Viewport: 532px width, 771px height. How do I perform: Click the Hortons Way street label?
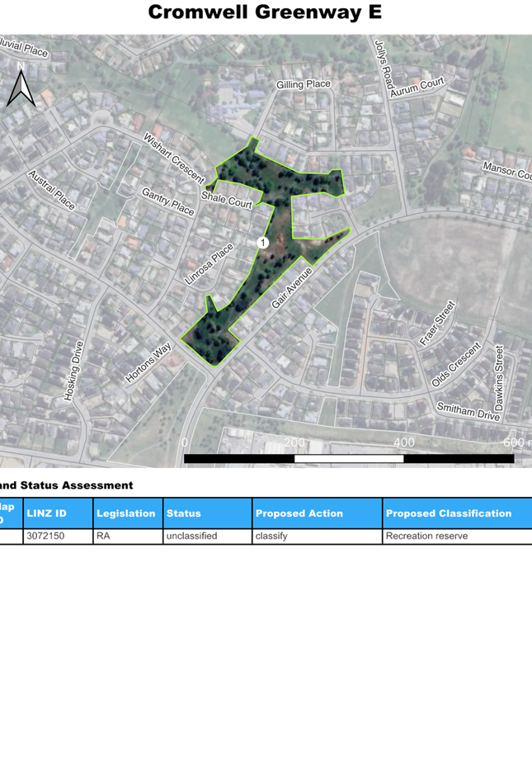pyautogui.click(x=148, y=363)
